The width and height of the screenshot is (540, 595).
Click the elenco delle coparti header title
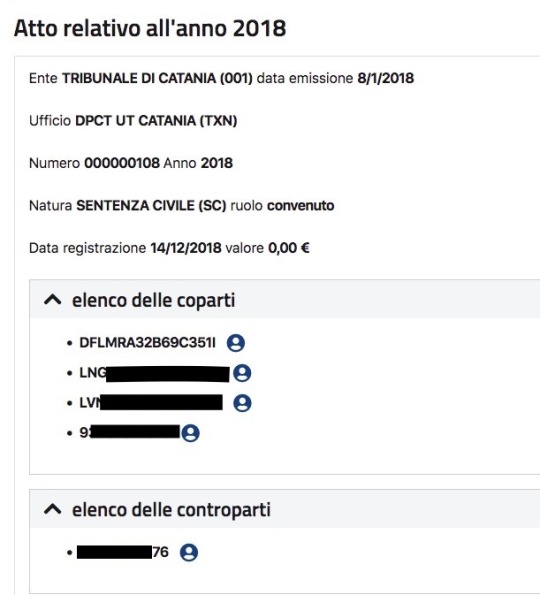154,300
